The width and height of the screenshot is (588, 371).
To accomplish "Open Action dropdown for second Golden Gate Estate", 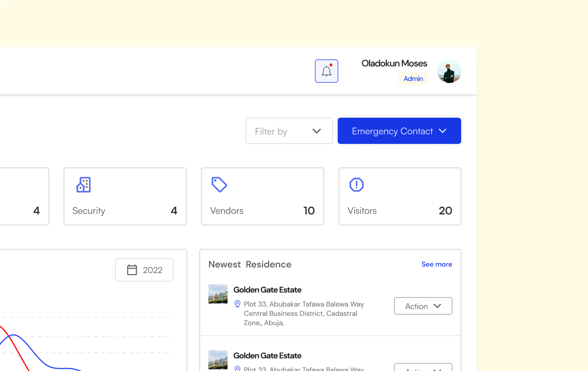I will (x=423, y=368).
